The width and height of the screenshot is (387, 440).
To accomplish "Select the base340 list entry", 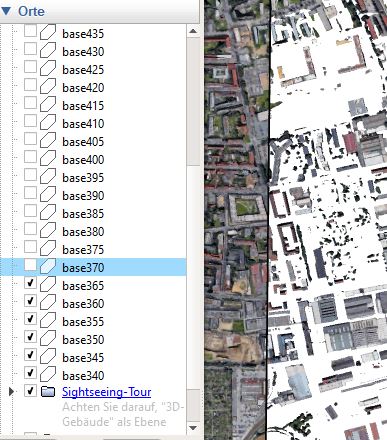I will coord(83,376).
